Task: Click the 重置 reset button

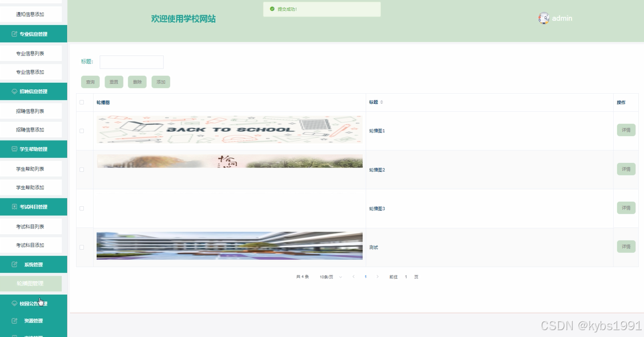Action: [114, 82]
